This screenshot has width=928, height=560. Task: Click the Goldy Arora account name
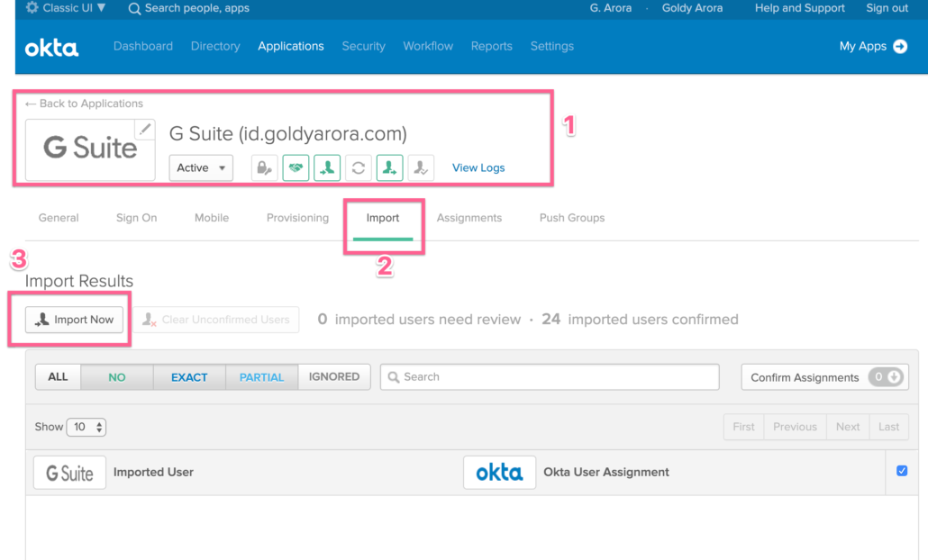pyautogui.click(x=692, y=8)
